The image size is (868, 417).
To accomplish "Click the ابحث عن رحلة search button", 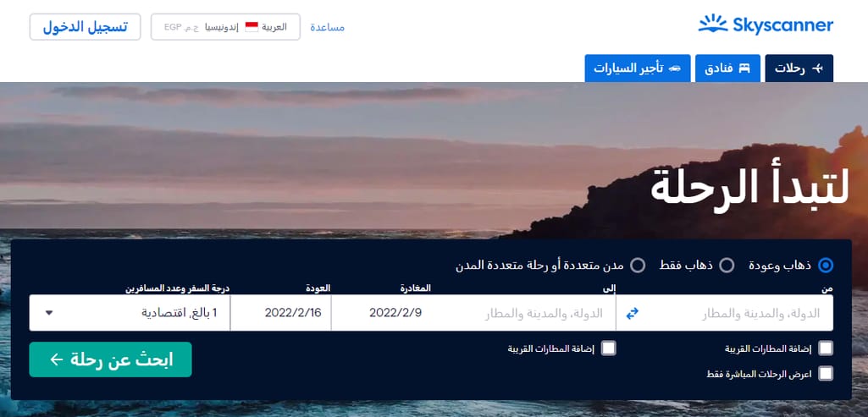I will [111, 359].
